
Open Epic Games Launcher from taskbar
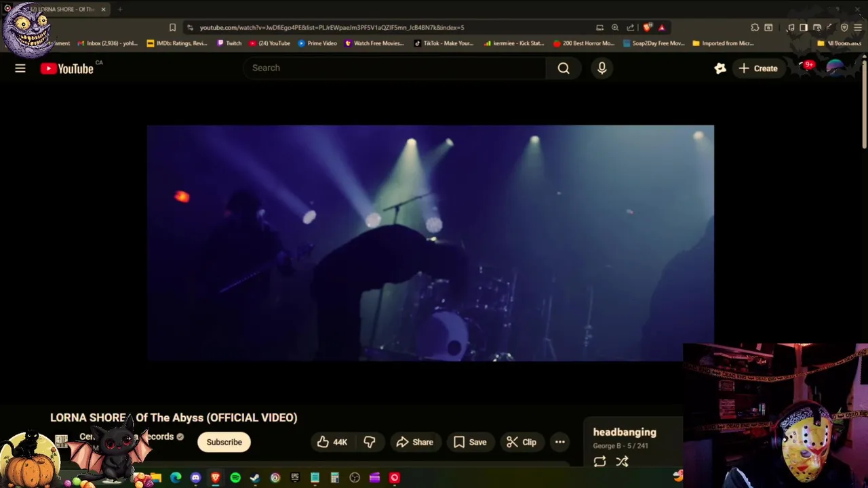(295, 478)
